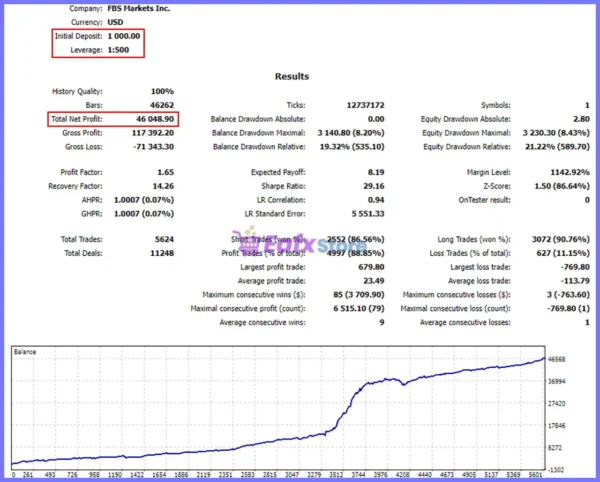This screenshot has width=600, height=482.
Task: Select the 261 tick on the horizontal axis
Action: (28, 475)
